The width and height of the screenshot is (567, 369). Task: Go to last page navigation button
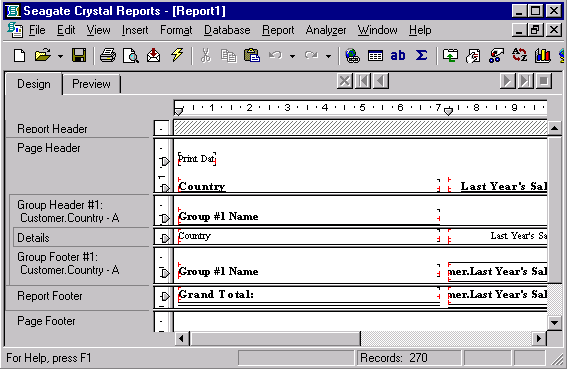coord(525,81)
